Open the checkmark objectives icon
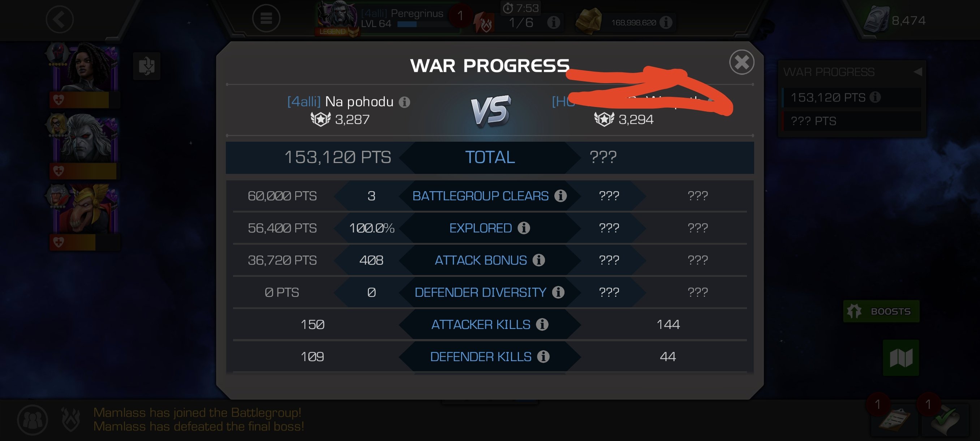 pyautogui.click(x=945, y=420)
